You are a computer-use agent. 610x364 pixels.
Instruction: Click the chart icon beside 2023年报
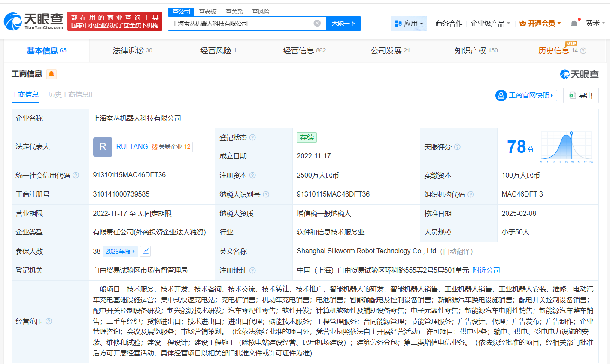pyautogui.click(x=146, y=251)
